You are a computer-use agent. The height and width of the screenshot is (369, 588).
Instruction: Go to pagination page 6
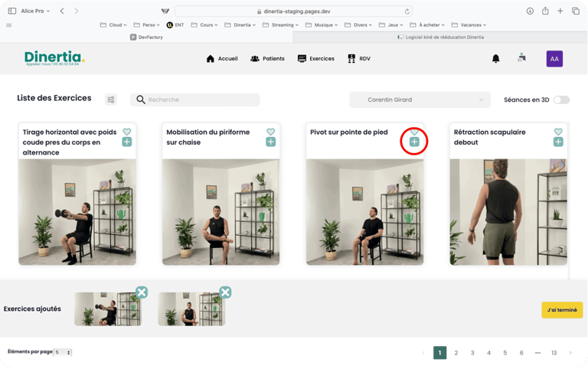[521, 353]
